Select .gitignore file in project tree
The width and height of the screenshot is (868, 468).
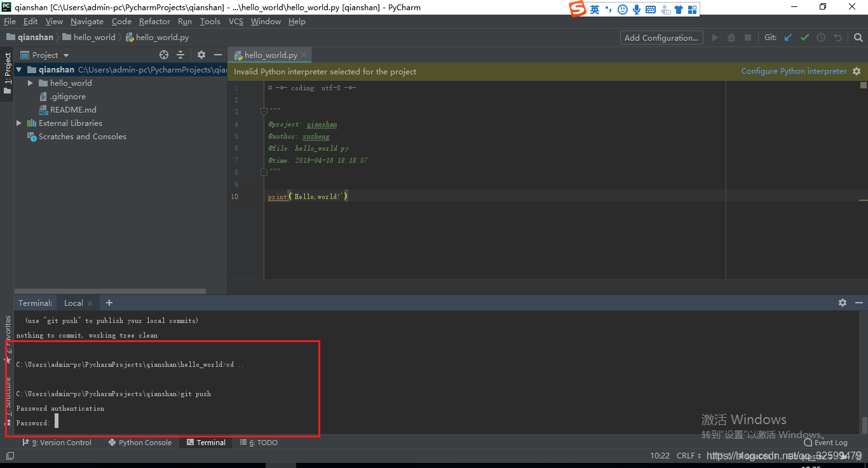point(62,96)
